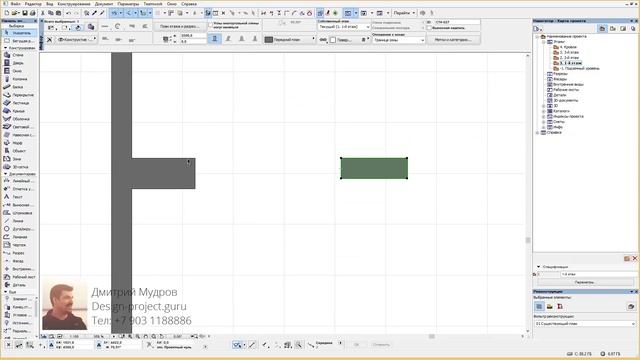This screenshot has width=640, height=360.
Task: Select the Wall (Стена) tool
Action: pyautogui.click(x=18, y=55)
